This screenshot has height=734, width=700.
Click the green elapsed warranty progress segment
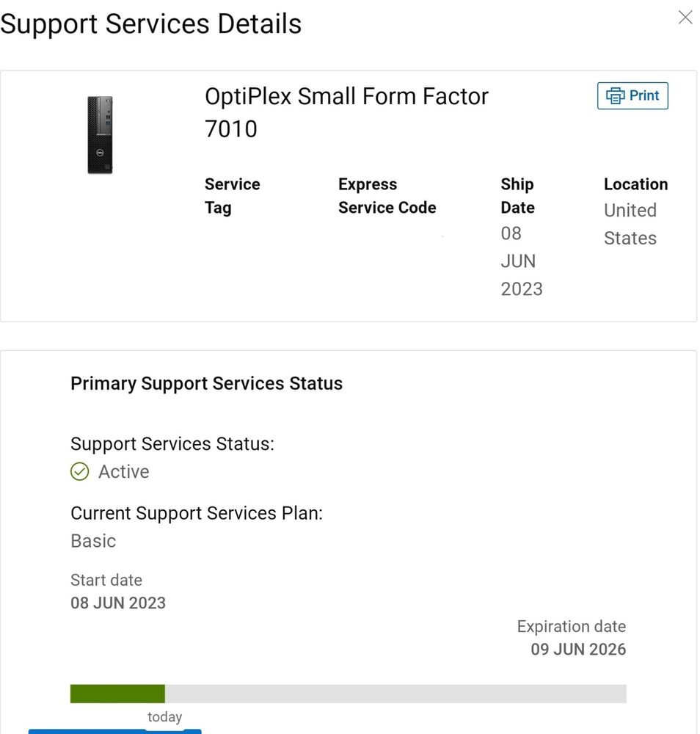tap(117, 694)
